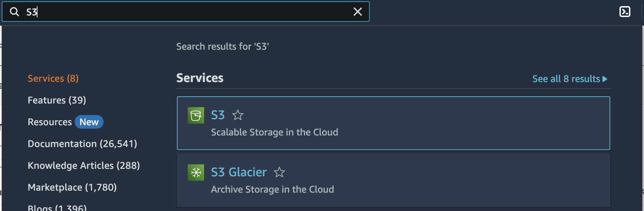The width and height of the screenshot is (644, 211).
Task: Open the Resources results section
Action: (50, 122)
